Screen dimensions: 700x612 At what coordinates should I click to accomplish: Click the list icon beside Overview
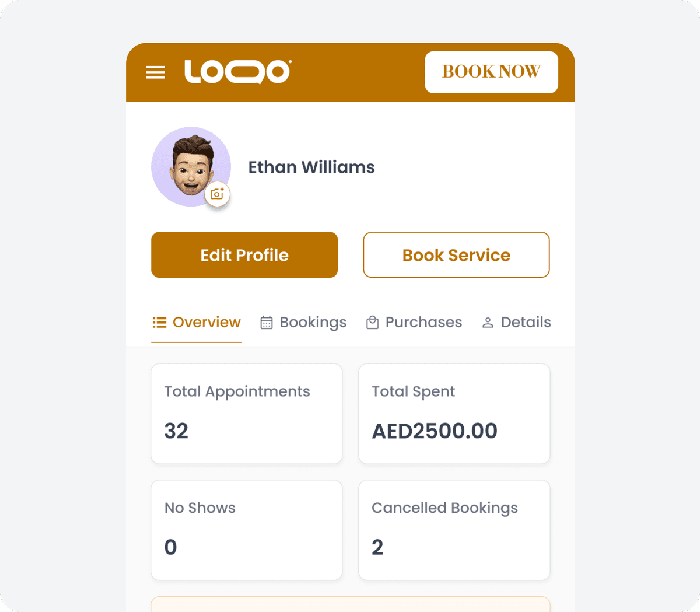(159, 323)
